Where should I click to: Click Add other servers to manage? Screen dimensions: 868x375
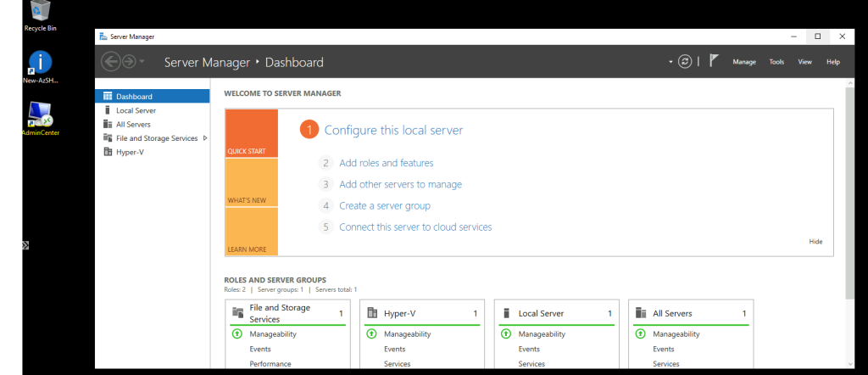pyautogui.click(x=401, y=184)
